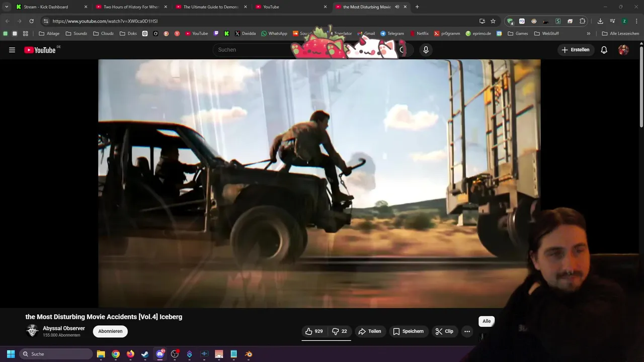Open Steam from the taskbar
This screenshot has height=362, width=644.
coord(145,354)
